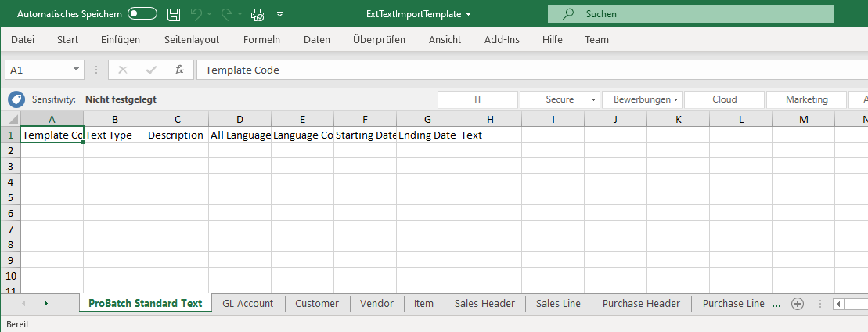
Task: Switch to the Purchase Header sheet tab
Action: tap(641, 303)
